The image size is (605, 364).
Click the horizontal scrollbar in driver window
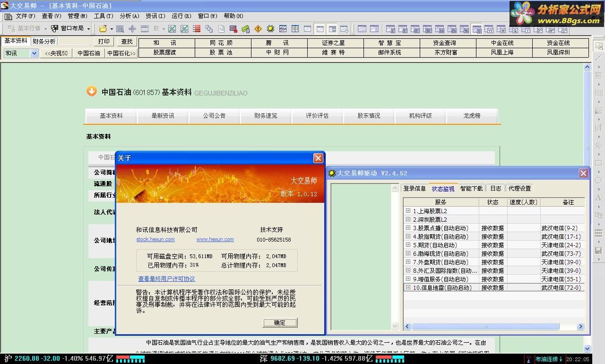pos(485,326)
